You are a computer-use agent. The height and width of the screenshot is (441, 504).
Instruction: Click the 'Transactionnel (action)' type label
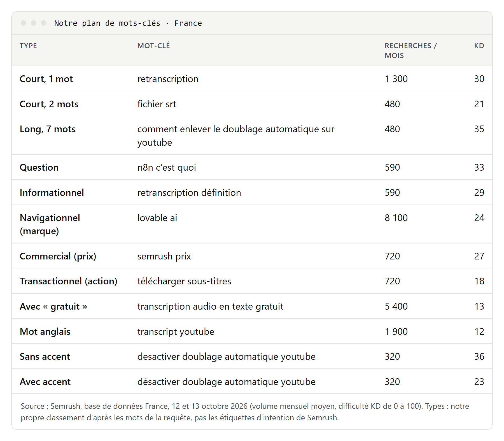coord(69,281)
